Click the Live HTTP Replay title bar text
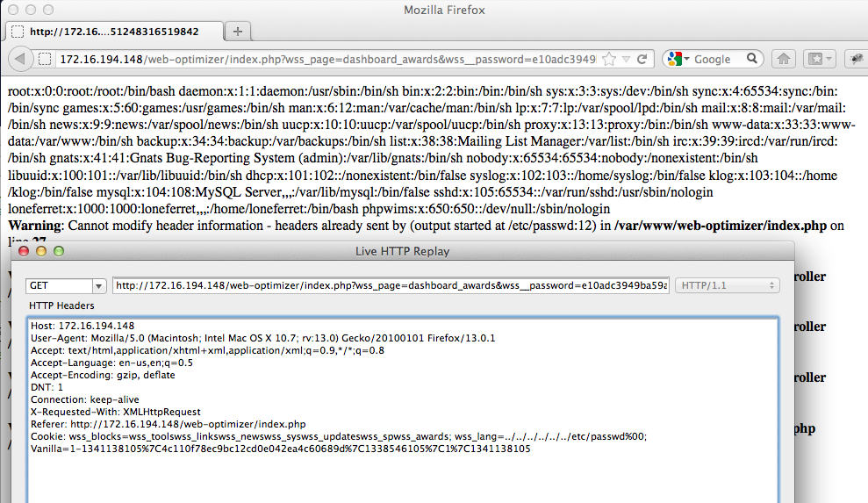The image size is (868, 503). (403, 251)
